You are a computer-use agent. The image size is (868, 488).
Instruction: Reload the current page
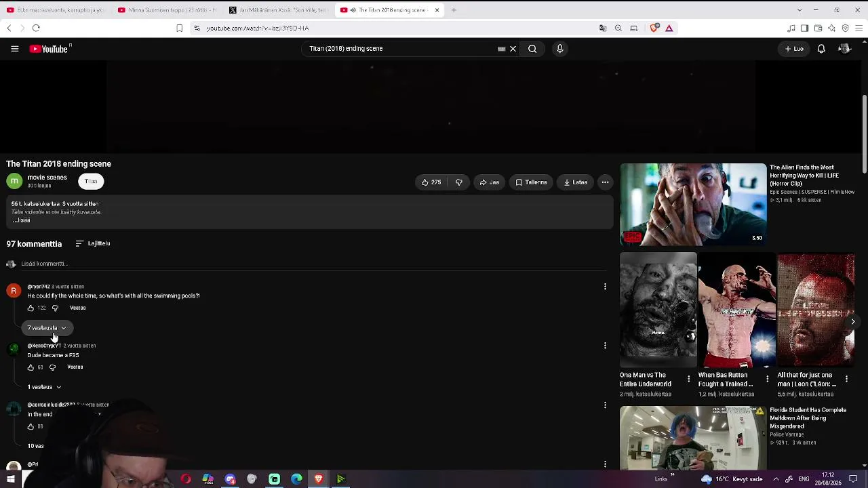pos(36,28)
